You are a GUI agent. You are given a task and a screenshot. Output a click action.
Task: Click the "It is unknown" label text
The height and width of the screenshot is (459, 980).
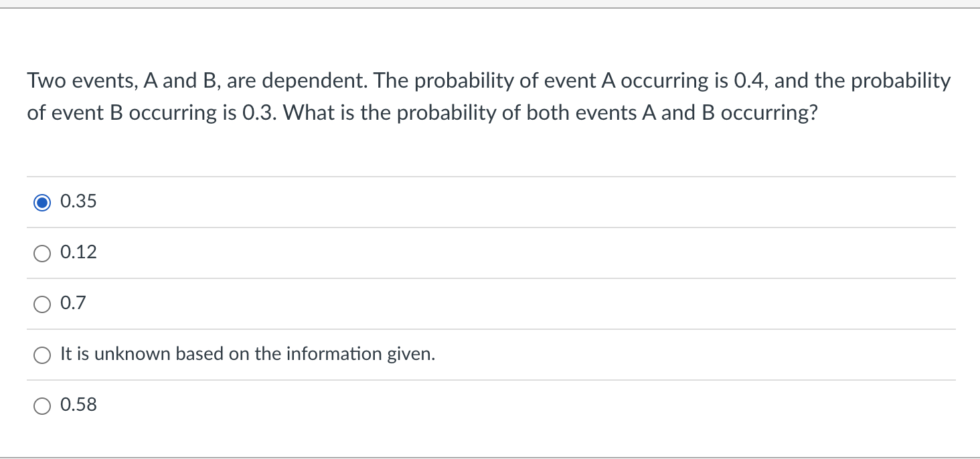click(x=247, y=354)
